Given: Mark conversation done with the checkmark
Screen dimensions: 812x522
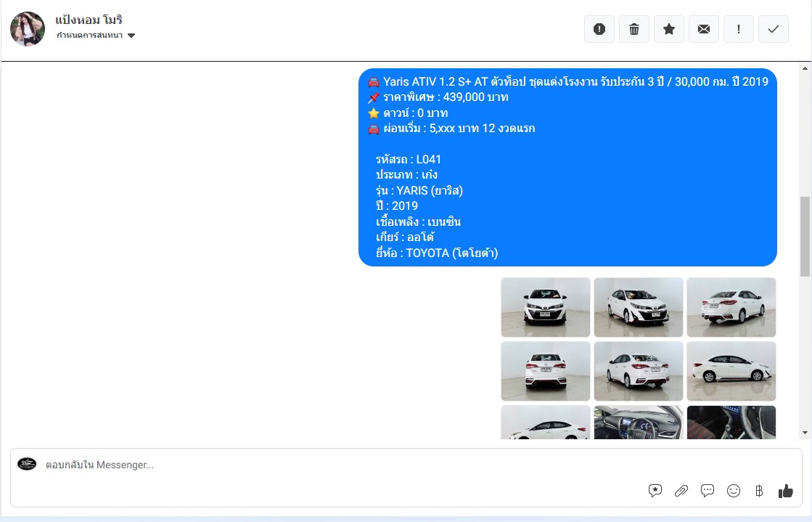Looking at the screenshot, I should tap(774, 29).
